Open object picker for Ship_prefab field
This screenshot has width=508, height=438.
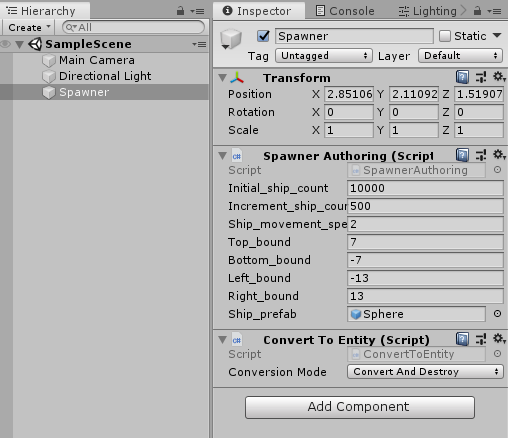(497, 314)
